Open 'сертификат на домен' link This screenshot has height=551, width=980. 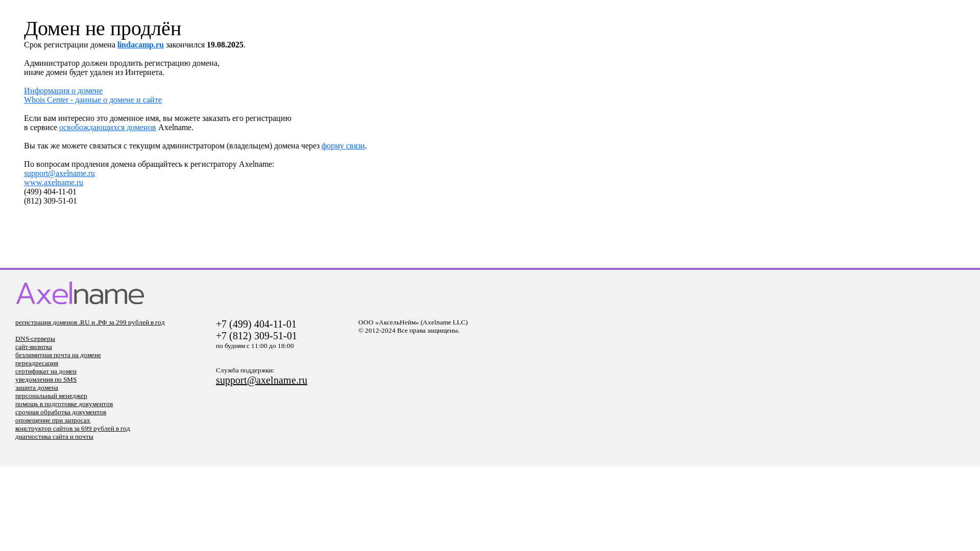(46, 371)
